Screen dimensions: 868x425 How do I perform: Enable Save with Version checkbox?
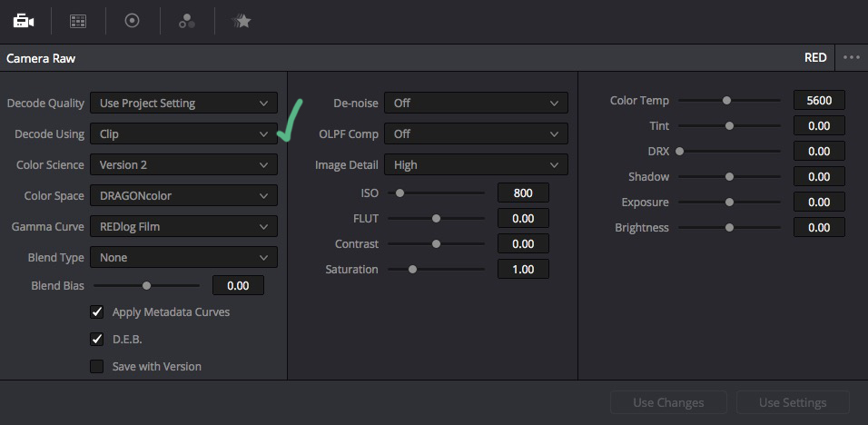pyautogui.click(x=97, y=366)
